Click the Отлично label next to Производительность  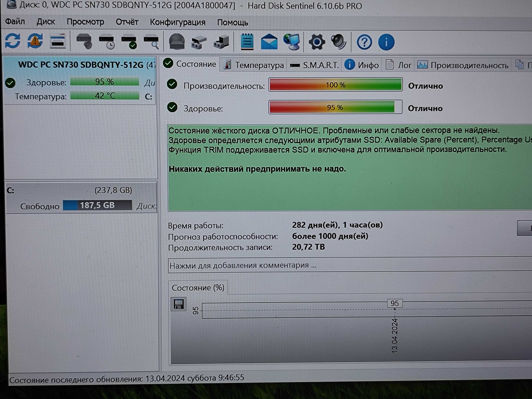click(425, 86)
